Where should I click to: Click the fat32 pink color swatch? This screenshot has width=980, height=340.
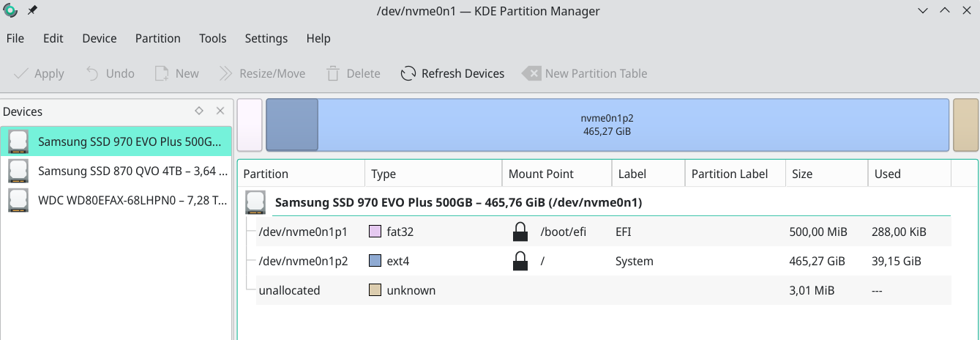point(375,232)
